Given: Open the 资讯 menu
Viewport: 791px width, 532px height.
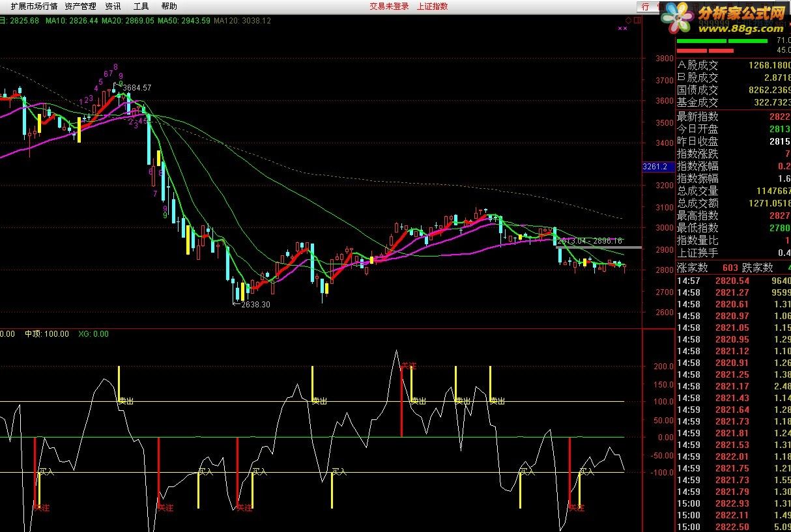Looking at the screenshot, I should [x=113, y=7].
